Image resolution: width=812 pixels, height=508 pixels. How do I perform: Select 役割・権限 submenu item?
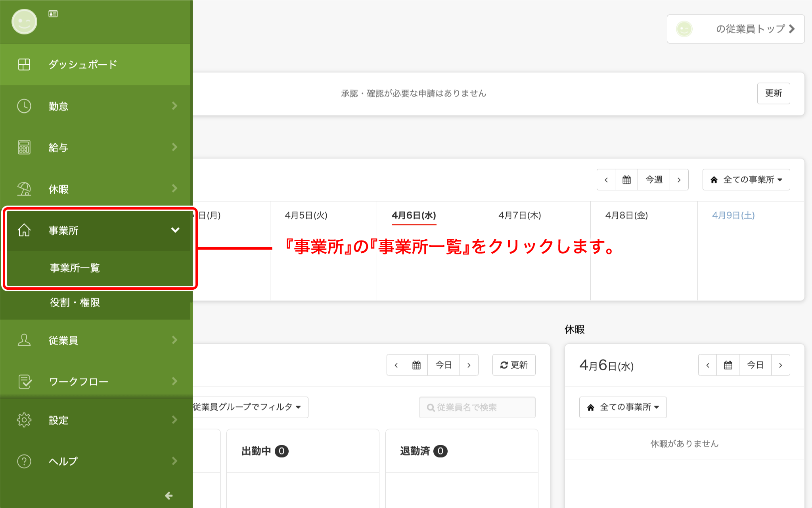click(75, 302)
